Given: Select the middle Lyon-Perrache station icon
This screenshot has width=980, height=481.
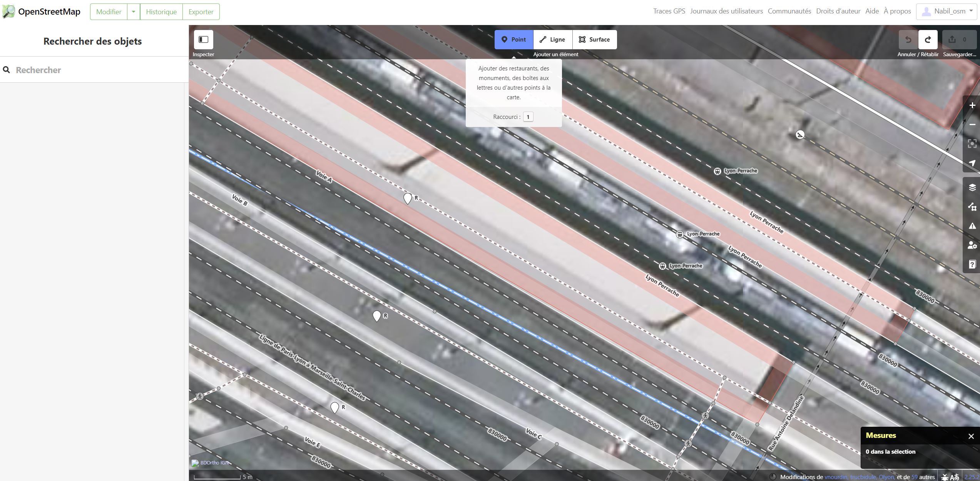Looking at the screenshot, I should pyautogui.click(x=680, y=234).
